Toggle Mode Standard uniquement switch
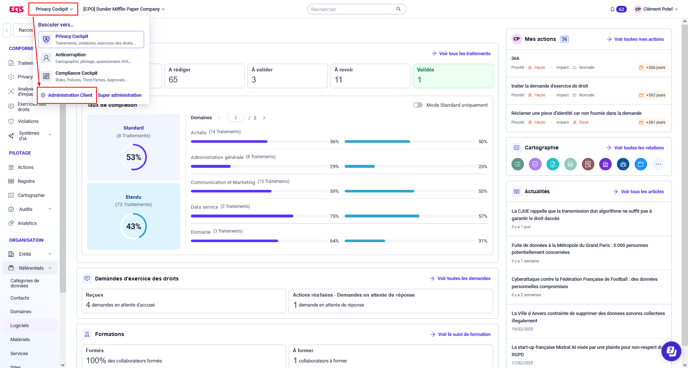The image size is (688, 368). click(418, 105)
